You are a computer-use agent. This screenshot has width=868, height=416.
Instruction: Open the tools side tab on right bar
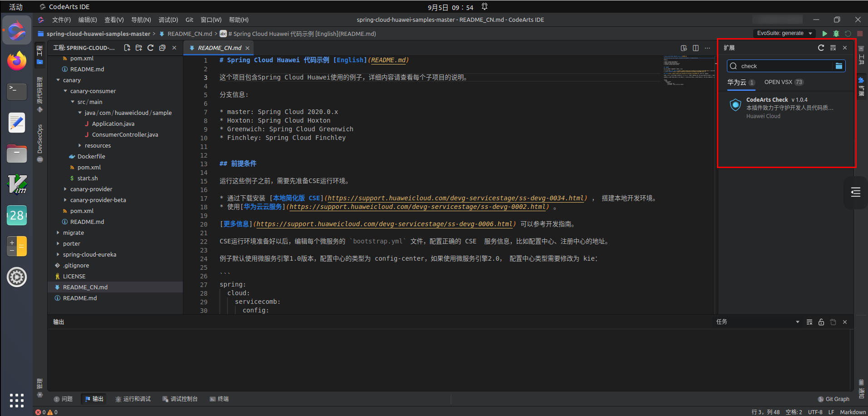coord(861,55)
